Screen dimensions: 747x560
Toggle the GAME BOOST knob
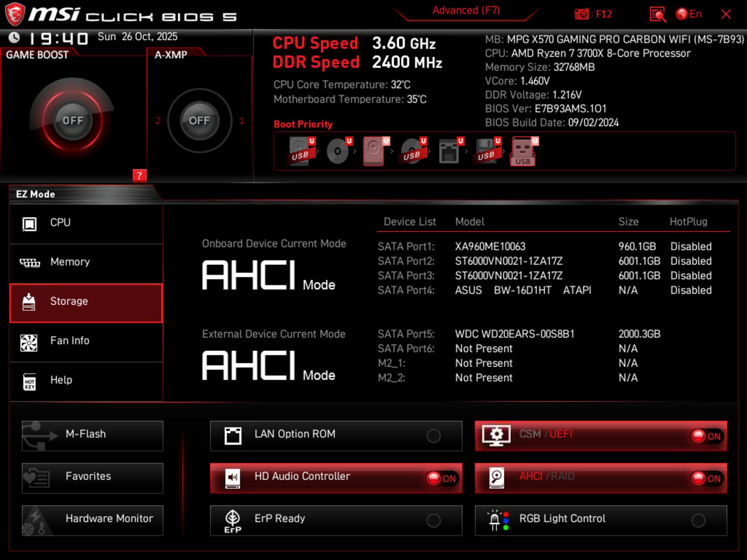pos(73,121)
